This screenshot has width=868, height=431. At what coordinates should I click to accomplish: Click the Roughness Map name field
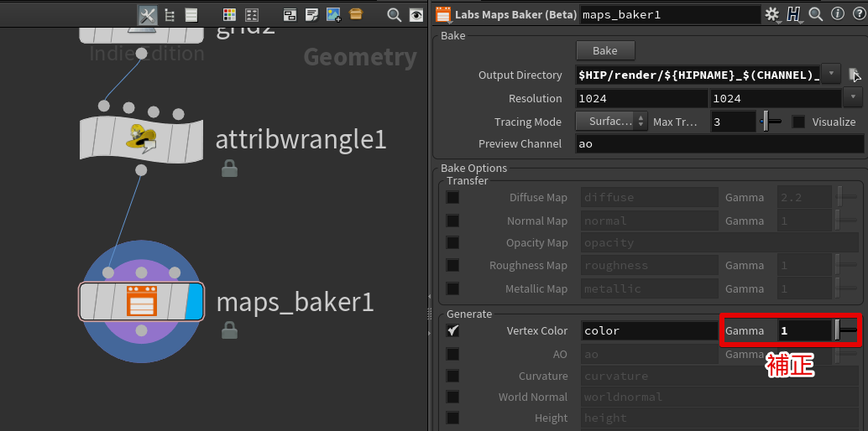tap(650, 266)
